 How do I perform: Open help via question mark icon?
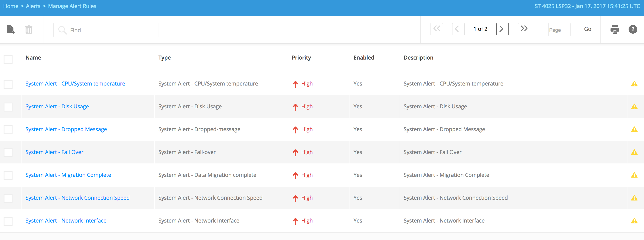coord(633,29)
